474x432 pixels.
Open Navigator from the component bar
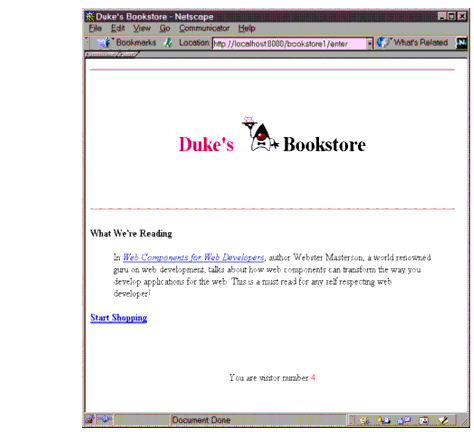point(364,420)
